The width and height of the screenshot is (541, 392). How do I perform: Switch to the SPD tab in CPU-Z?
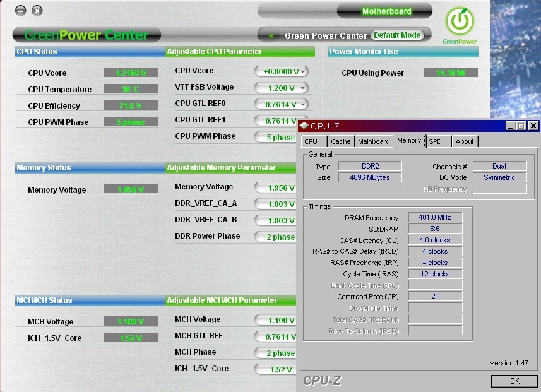pos(439,141)
